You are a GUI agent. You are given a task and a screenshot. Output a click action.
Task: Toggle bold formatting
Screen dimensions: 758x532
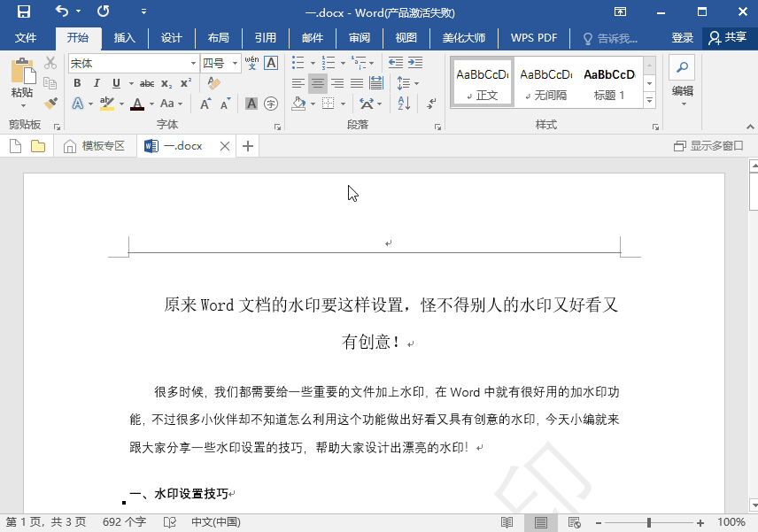tap(77, 83)
